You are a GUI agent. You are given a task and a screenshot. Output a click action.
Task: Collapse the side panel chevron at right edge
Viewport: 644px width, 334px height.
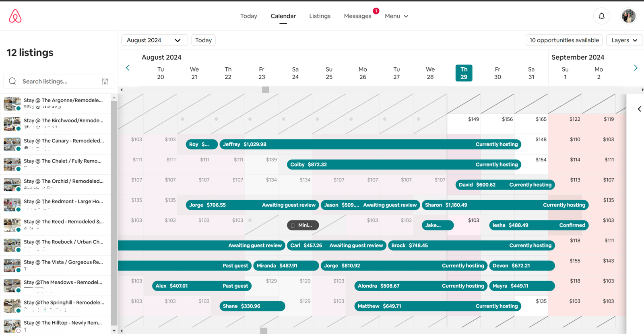[x=639, y=109]
